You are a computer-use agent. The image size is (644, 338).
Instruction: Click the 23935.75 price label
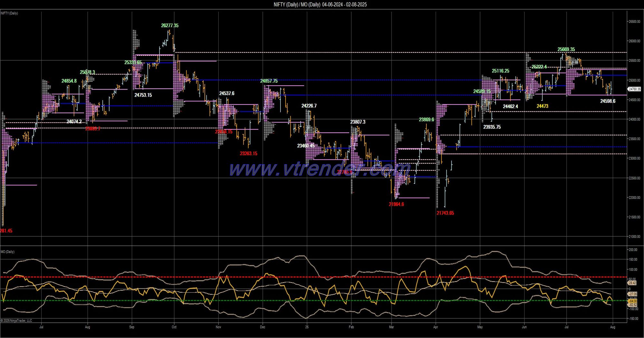click(492, 127)
